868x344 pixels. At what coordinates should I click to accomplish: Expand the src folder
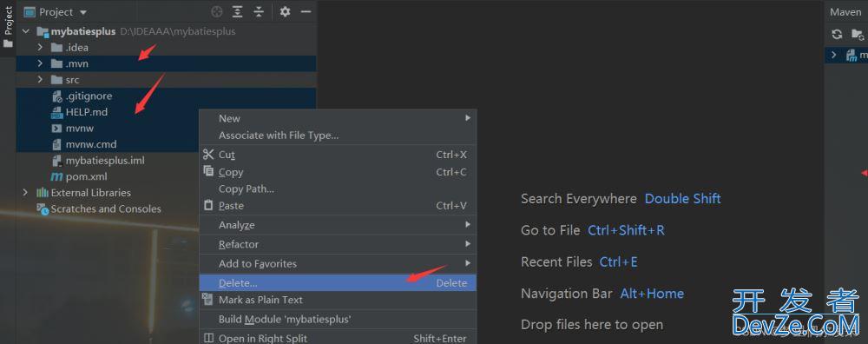40,80
